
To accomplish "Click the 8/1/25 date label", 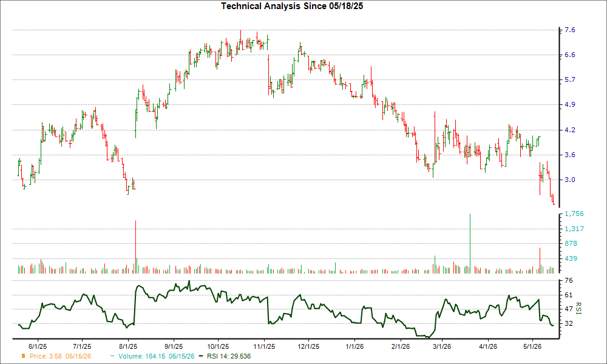I will pos(127,346).
